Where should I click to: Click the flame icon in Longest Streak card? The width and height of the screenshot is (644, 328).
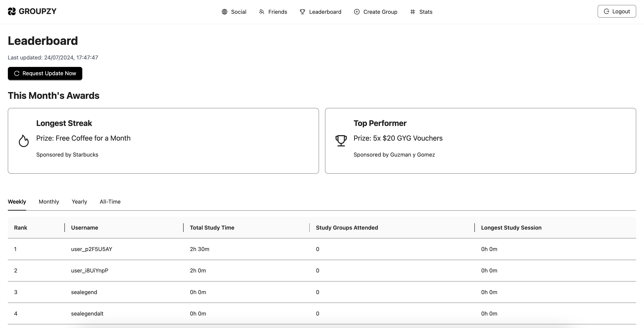click(x=24, y=141)
